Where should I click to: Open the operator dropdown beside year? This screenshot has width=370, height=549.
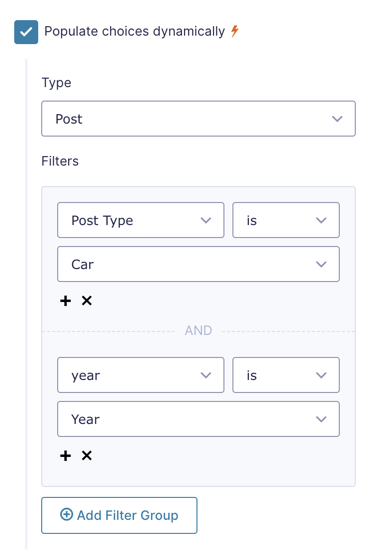coord(286,375)
